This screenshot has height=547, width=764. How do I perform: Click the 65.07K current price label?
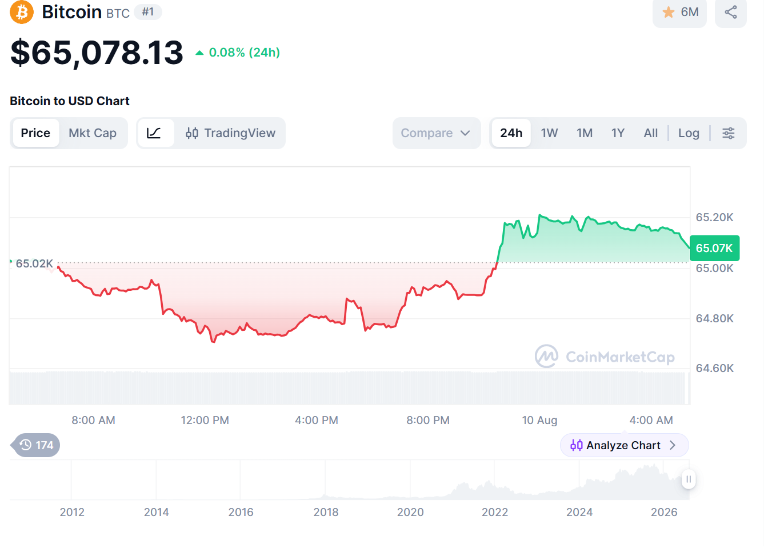tap(714, 248)
